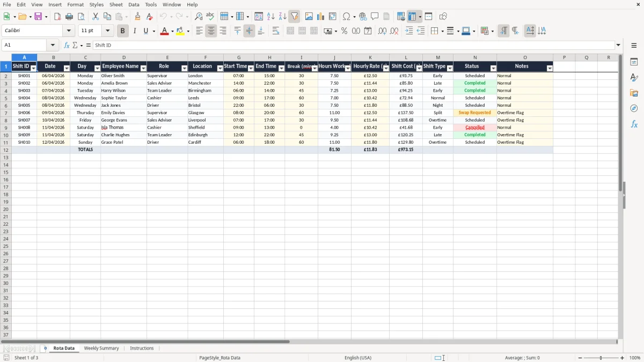This screenshot has height=362, width=644.
Task: Open the Sheet menu
Action: click(x=116, y=4)
